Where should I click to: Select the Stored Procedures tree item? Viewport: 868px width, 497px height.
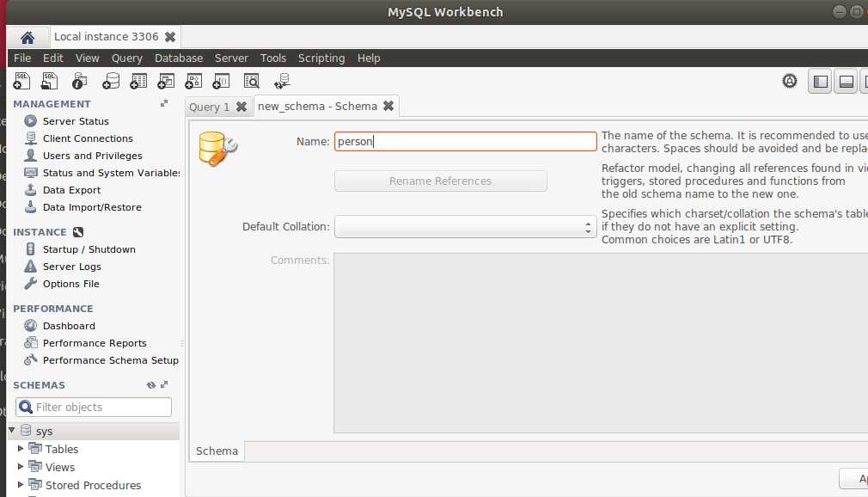point(93,485)
